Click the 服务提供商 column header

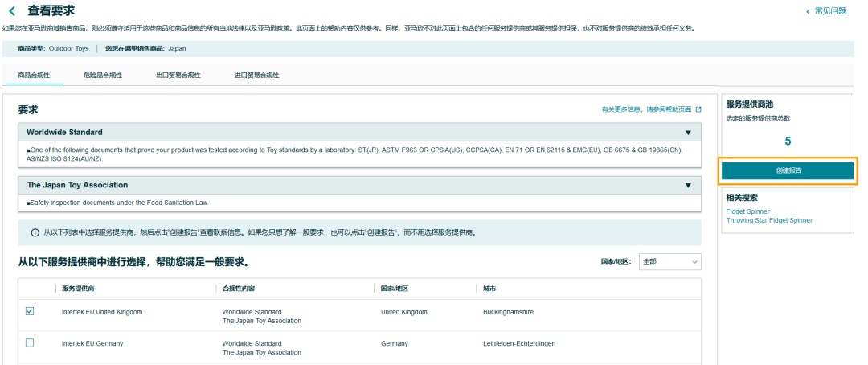(x=84, y=289)
